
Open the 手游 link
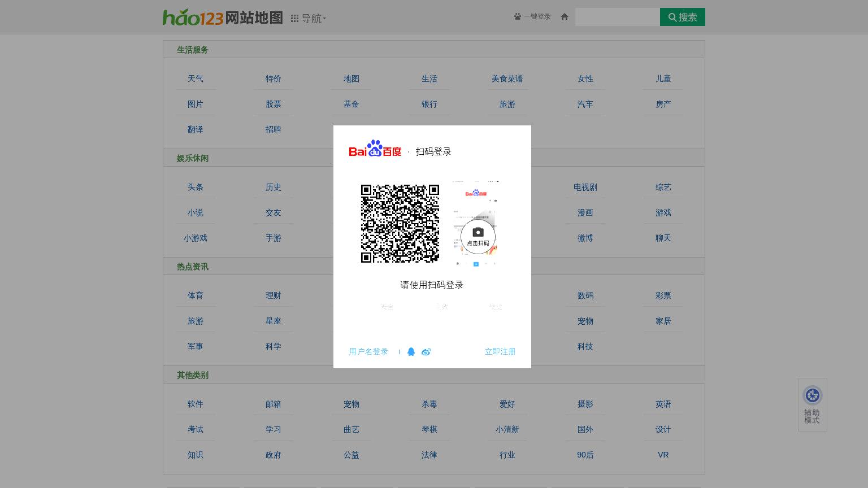(x=274, y=238)
